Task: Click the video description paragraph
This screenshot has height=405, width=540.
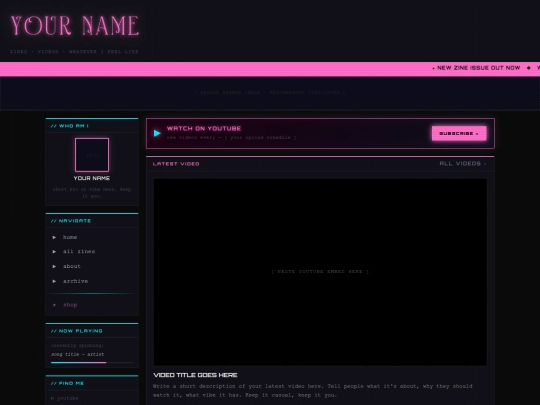Action: [x=312, y=391]
